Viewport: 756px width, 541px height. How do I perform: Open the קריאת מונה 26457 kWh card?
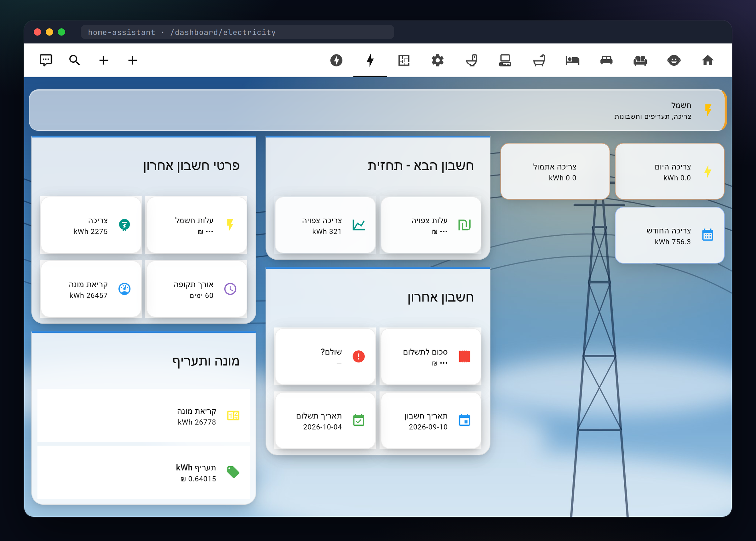click(91, 289)
